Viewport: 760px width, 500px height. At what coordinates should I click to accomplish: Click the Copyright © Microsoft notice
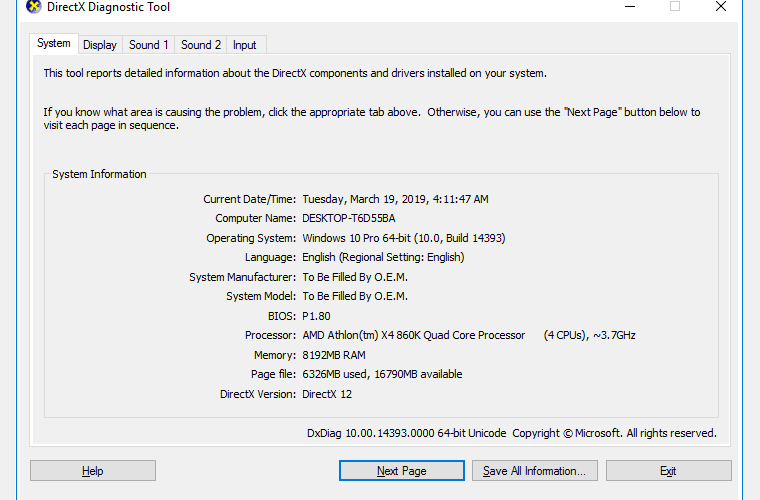pyautogui.click(x=614, y=433)
